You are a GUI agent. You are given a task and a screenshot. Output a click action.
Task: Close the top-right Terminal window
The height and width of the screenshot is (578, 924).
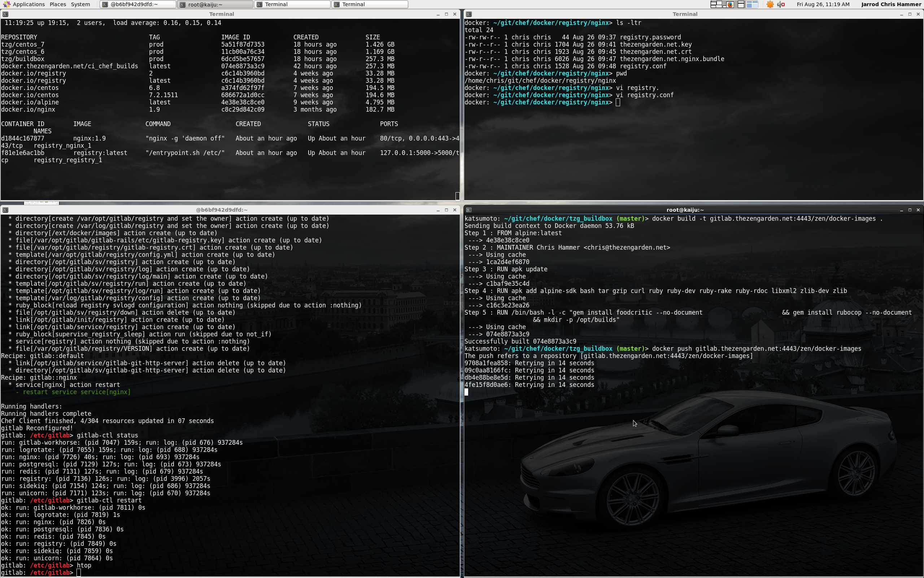pyautogui.click(x=918, y=14)
